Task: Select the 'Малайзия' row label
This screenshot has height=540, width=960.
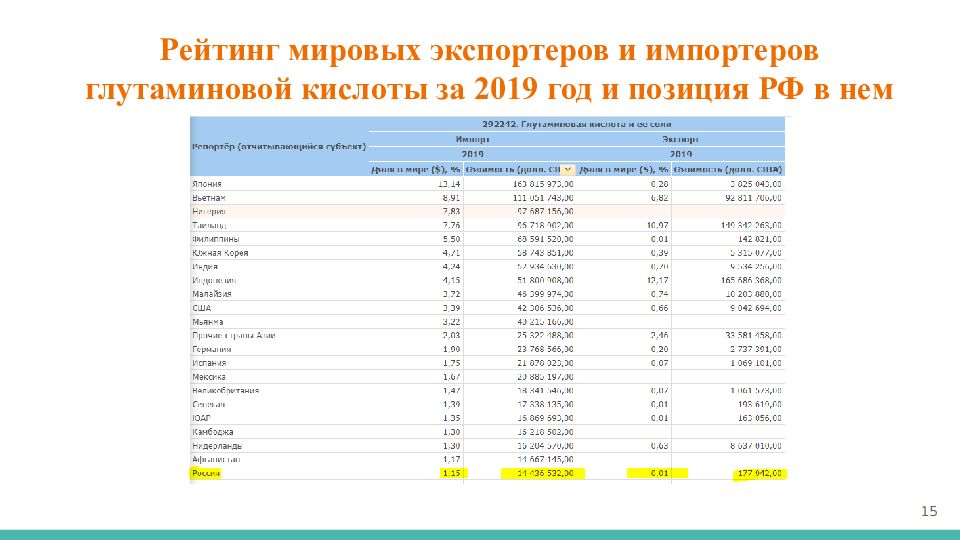Action: (x=212, y=294)
